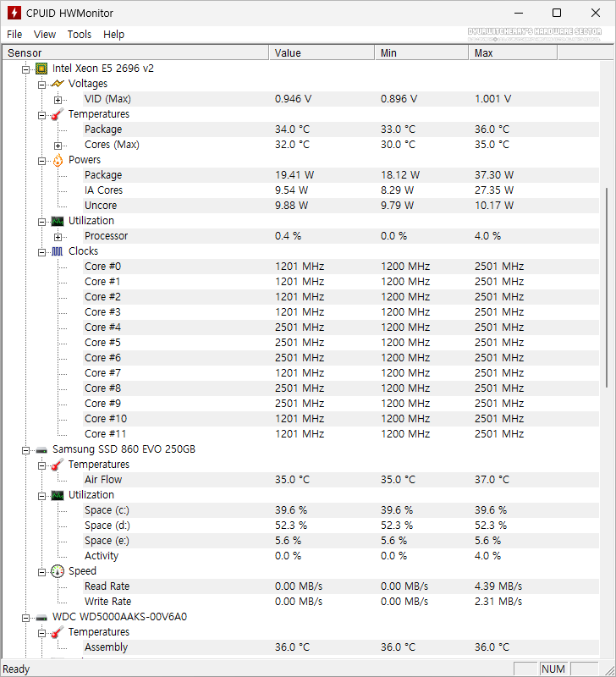Image resolution: width=616 pixels, height=677 pixels.
Task: Collapse the CPU Voltages branch
Action: click(41, 85)
